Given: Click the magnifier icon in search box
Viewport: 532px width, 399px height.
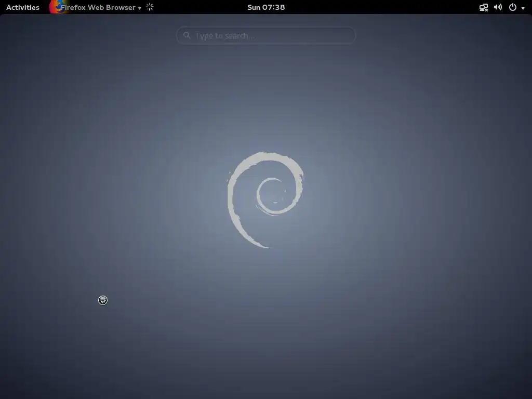Looking at the screenshot, I should pos(187,35).
